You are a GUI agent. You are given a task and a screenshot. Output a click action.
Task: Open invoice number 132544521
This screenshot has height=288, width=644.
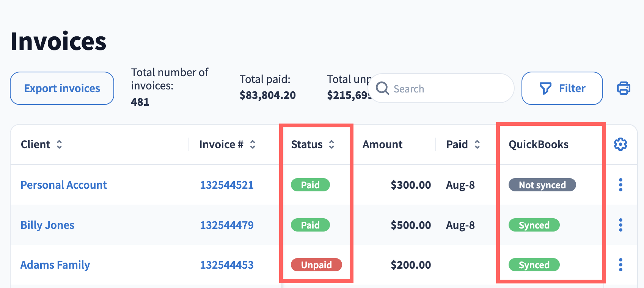point(227,185)
